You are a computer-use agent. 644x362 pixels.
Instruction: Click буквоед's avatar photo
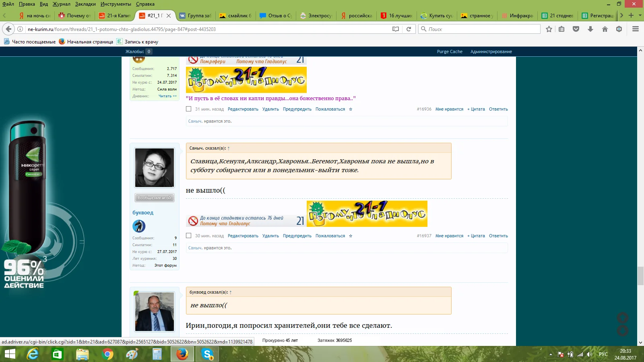155,167
